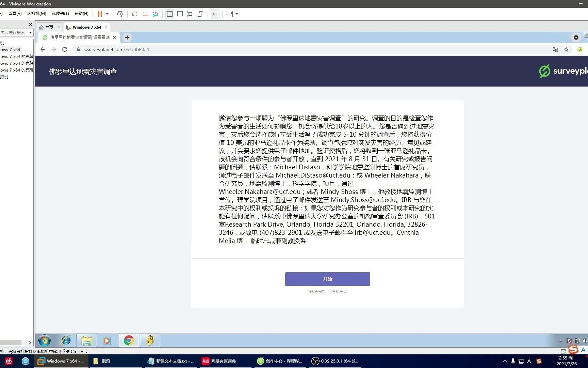Click the surveyplanet logo in the header
The width and height of the screenshot is (588, 368).
563,71
